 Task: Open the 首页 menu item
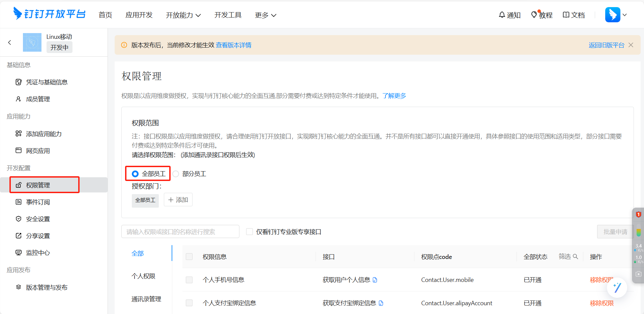click(105, 15)
